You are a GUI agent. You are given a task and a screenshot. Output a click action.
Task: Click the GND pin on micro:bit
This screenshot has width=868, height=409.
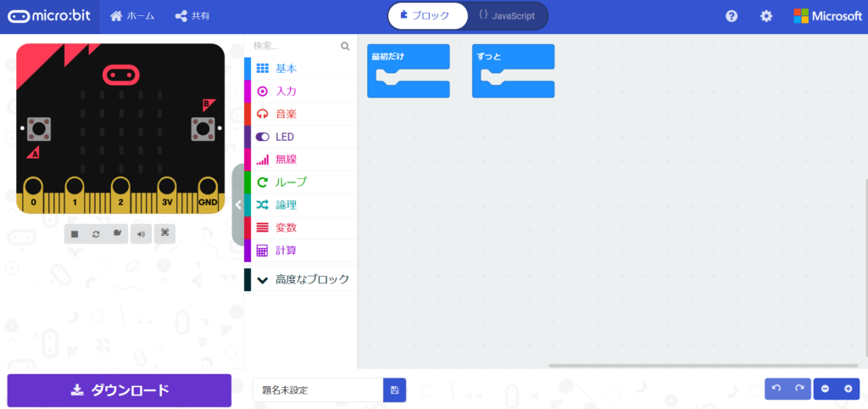[x=209, y=194]
